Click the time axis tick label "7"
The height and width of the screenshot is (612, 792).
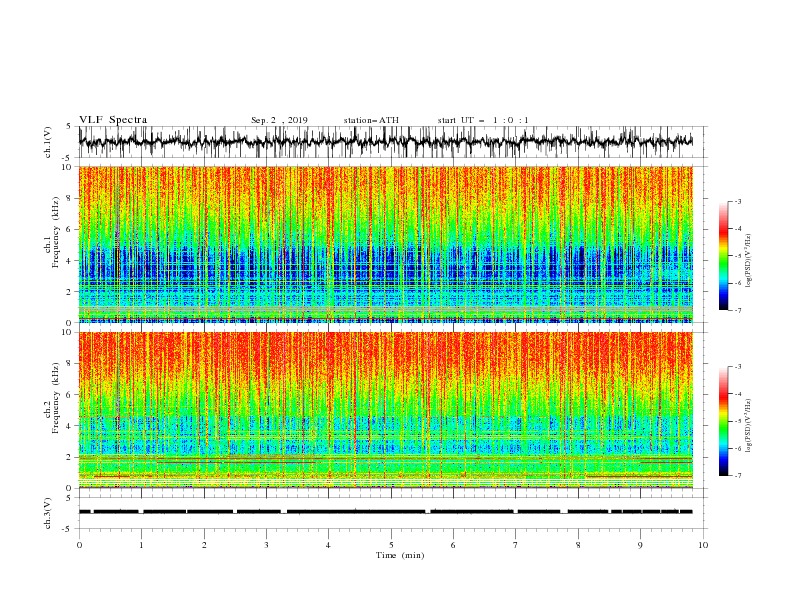(516, 545)
